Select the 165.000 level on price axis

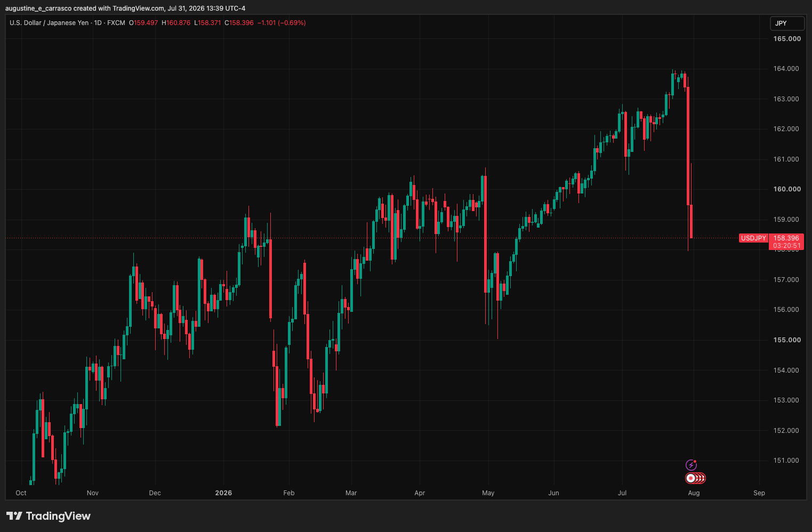pyautogui.click(x=787, y=39)
